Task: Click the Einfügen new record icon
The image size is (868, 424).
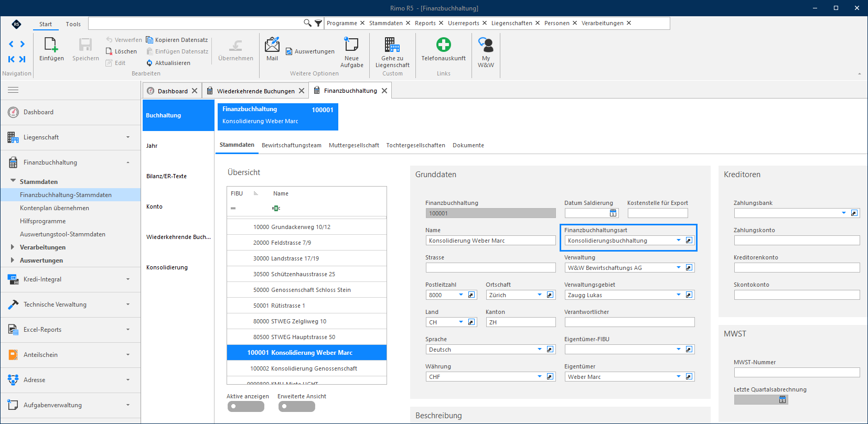Action: (51, 45)
